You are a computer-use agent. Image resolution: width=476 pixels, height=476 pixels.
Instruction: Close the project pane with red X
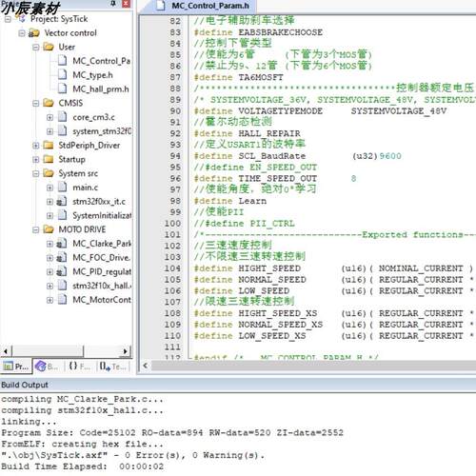tap(126, 4)
